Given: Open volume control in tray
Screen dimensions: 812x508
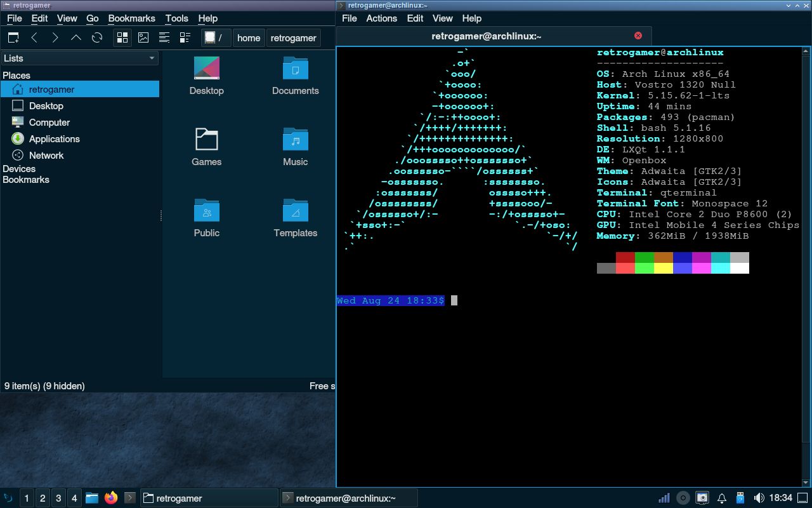Looking at the screenshot, I should (x=759, y=498).
